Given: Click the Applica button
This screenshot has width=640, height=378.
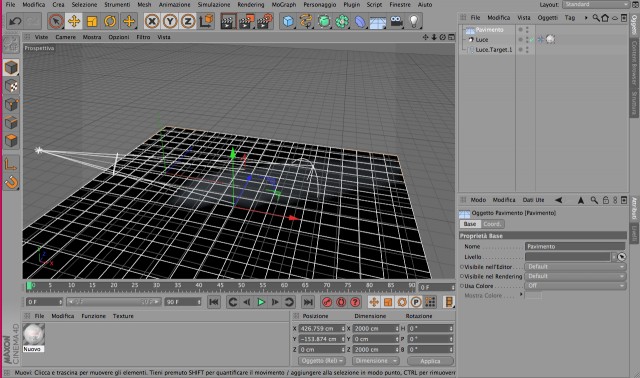Looking at the screenshot, I should 430,361.
